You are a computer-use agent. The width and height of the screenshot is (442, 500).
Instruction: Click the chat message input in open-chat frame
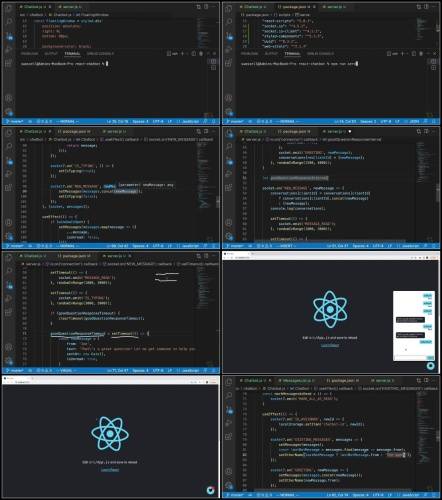(410, 358)
